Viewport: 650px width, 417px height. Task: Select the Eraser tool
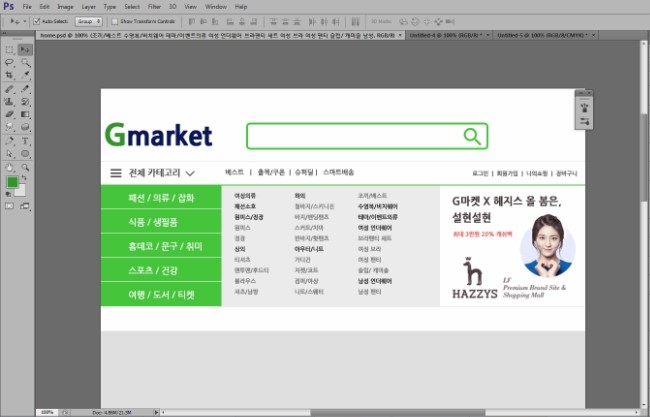pos(9,114)
